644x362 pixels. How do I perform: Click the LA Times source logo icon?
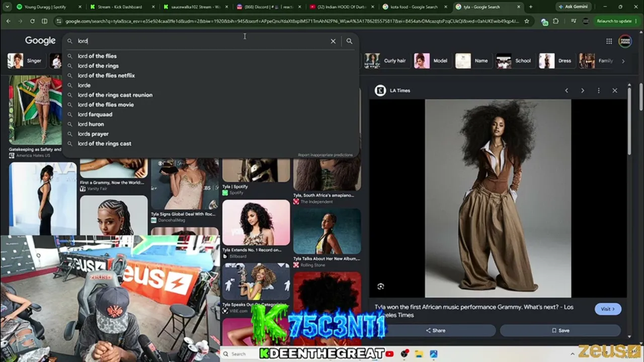(380, 90)
